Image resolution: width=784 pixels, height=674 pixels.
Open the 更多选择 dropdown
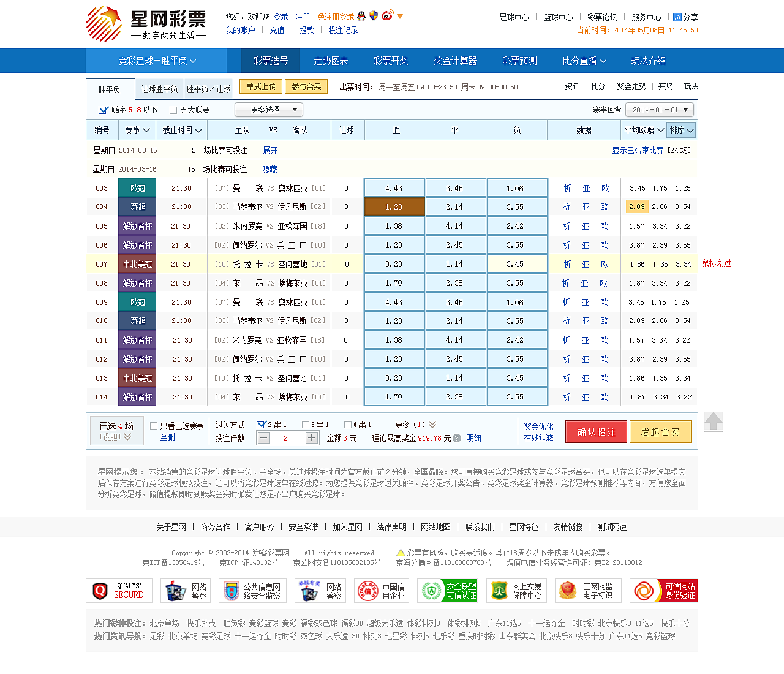[x=267, y=110]
